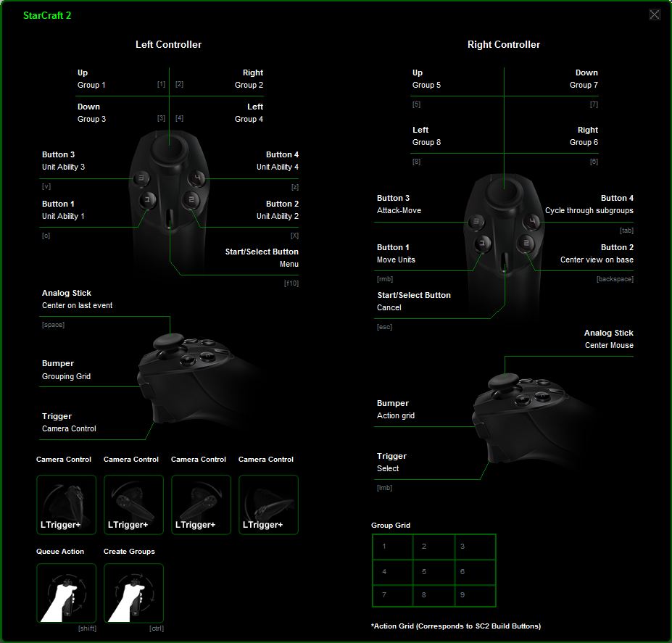
Task: Click the "Action grid" bumper binding
Action: 396,416
